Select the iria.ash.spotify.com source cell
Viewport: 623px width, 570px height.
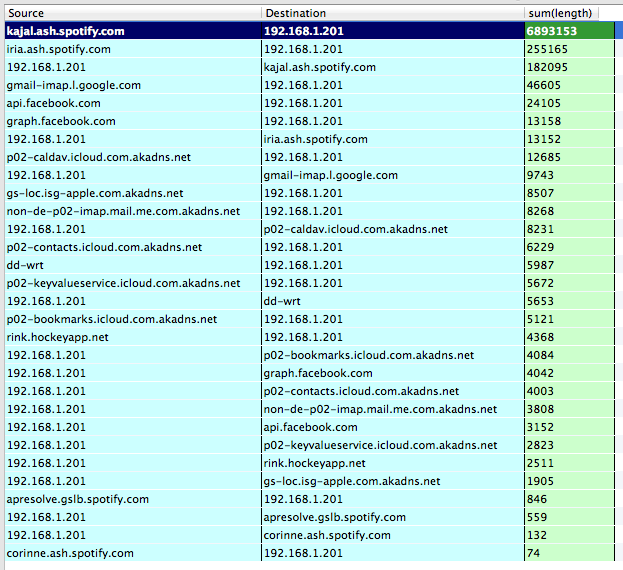pos(133,49)
